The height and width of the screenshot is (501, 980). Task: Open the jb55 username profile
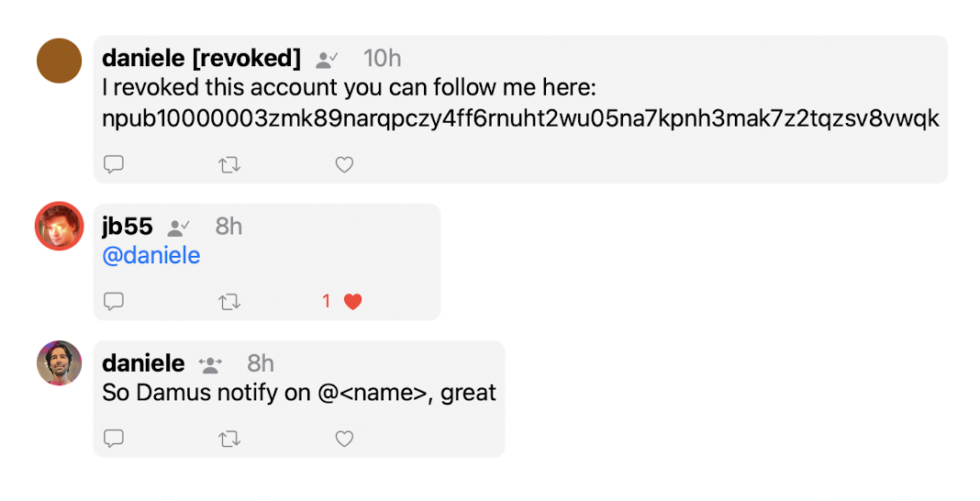[128, 227]
